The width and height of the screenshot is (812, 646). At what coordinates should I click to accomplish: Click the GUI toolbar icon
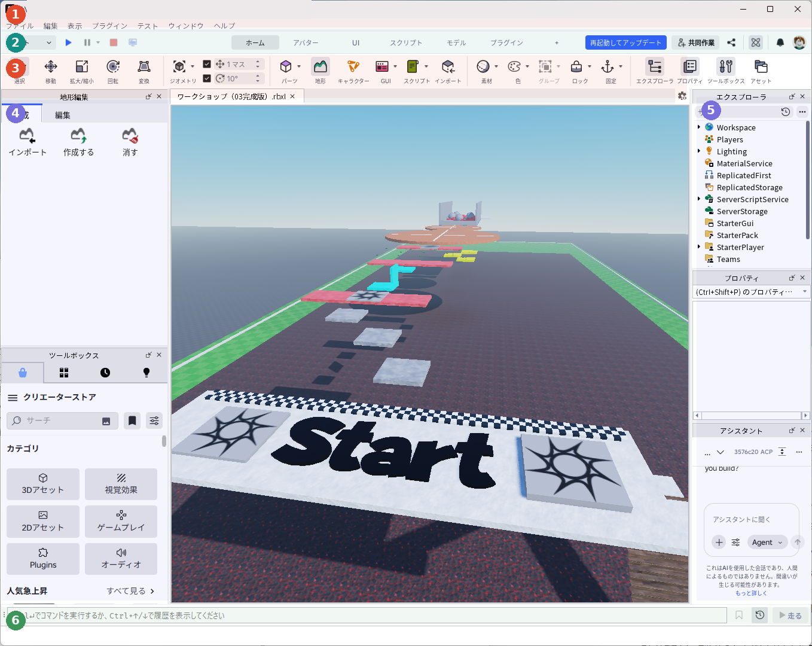[x=382, y=66]
